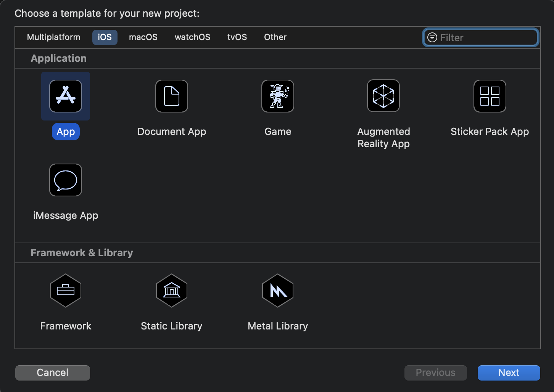This screenshot has width=554, height=392.
Task: Click the Sticker Pack App label
Action: pos(490,132)
